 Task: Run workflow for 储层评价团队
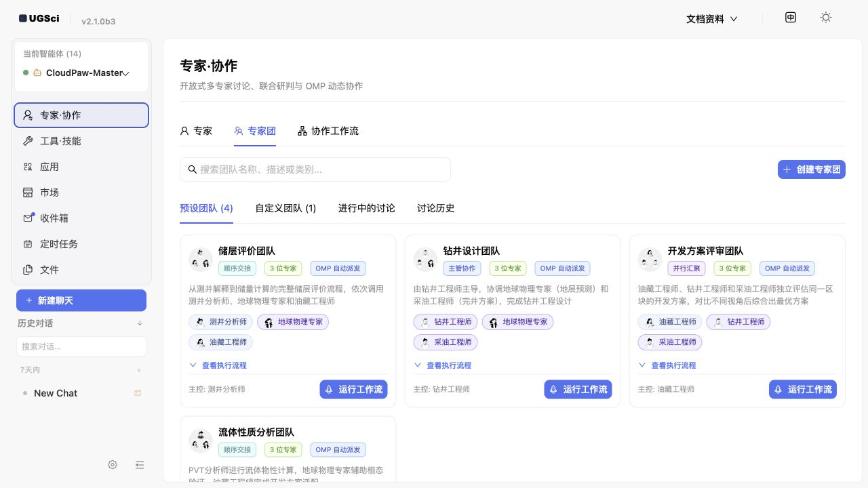tap(354, 389)
